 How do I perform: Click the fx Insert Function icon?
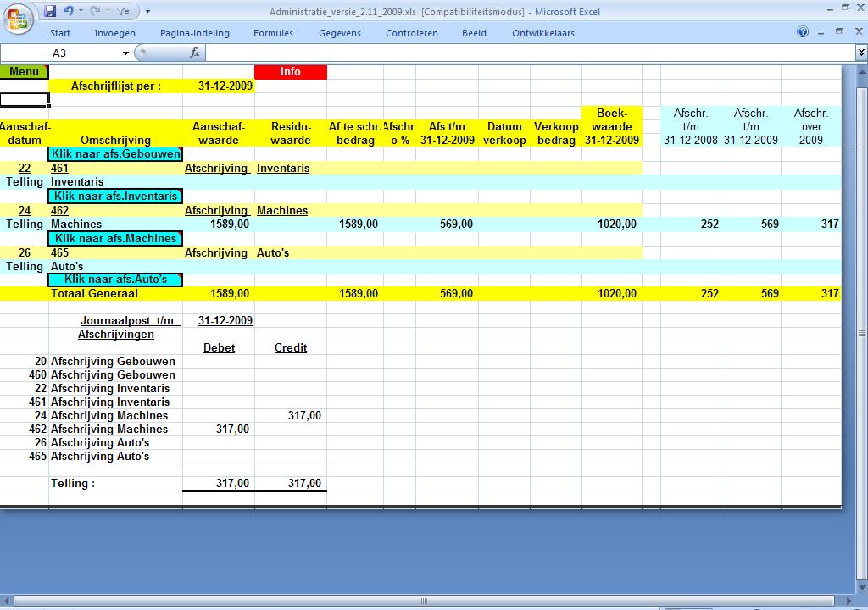pos(195,53)
